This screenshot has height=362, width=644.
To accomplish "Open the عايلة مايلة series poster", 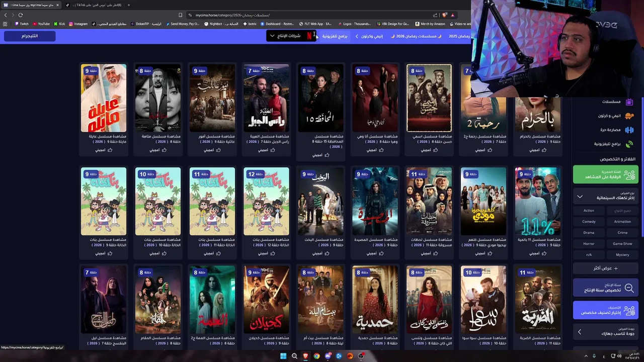I will tap(104, 98).
